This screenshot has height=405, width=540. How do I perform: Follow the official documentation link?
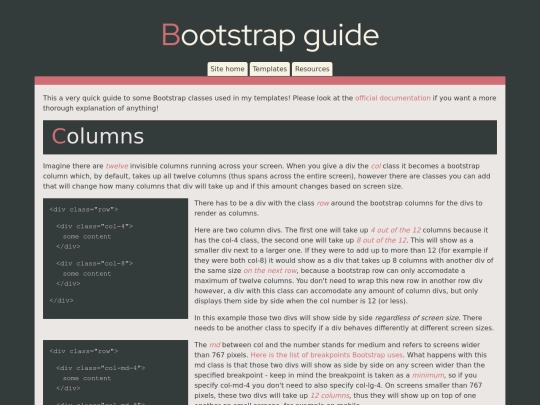[x=393, y=98]
